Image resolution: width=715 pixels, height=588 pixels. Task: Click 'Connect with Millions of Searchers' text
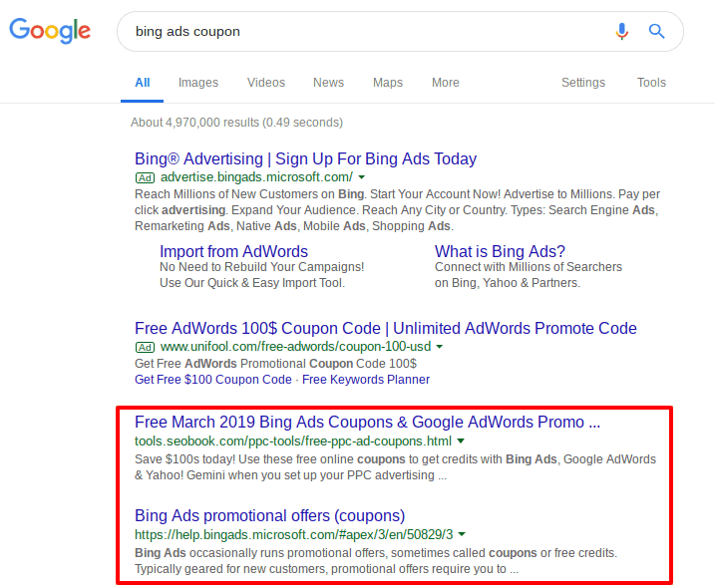pyautogui.click(x=529, y=267)
